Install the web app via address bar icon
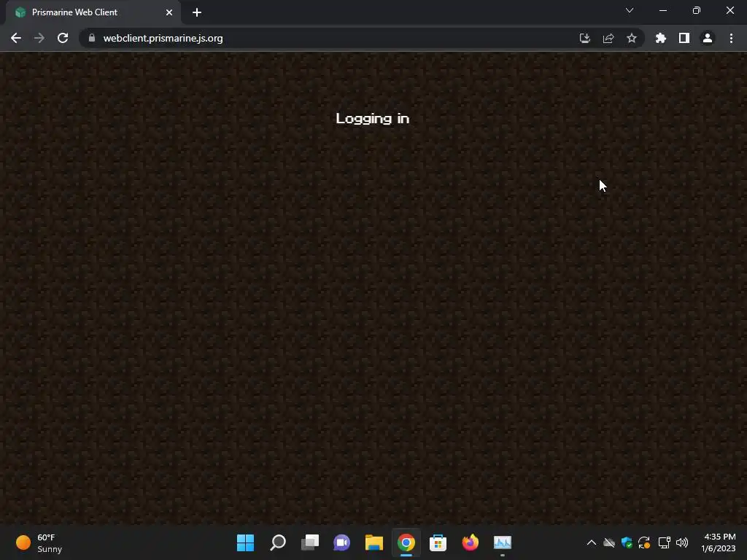This screenshot has width=747, height=560. [584, 38]
